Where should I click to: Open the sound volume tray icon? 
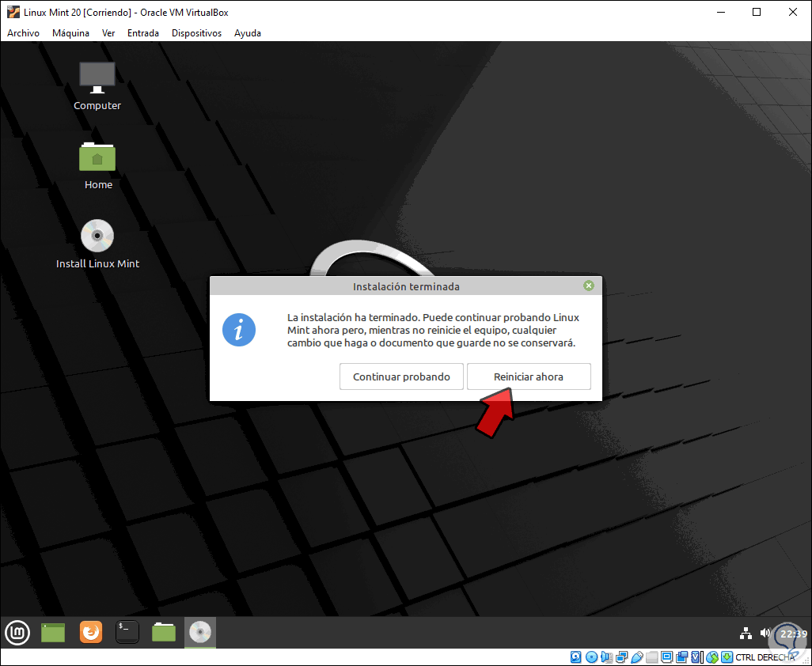765,633
